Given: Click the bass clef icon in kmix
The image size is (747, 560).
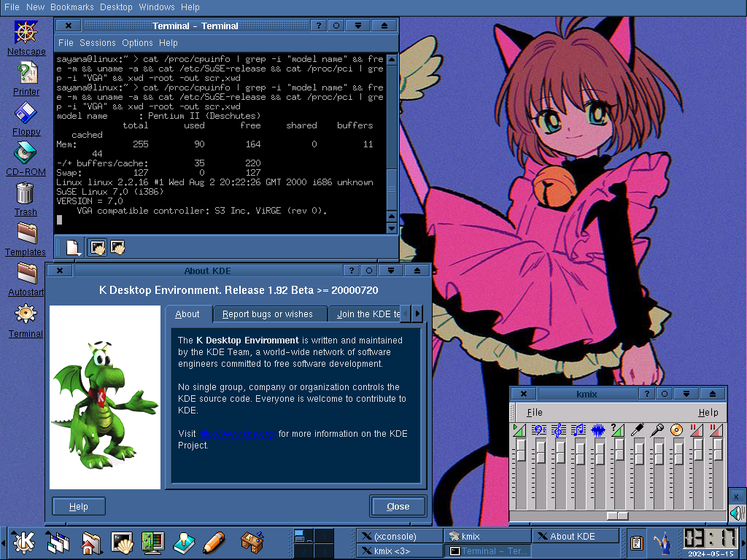Looking at the screenshot, I should [540, 430].
